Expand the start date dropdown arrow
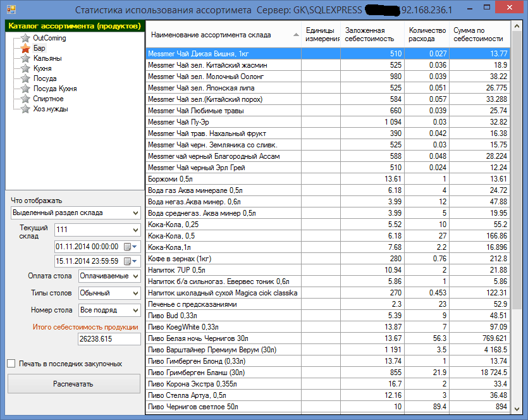Screen dimensions: 528x420 [x=135, y=247]
